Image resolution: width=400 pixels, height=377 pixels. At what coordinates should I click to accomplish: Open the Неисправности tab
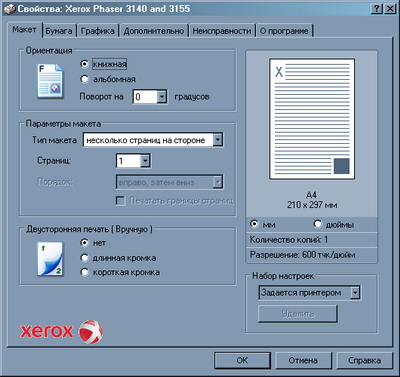(x=222, y=31)
